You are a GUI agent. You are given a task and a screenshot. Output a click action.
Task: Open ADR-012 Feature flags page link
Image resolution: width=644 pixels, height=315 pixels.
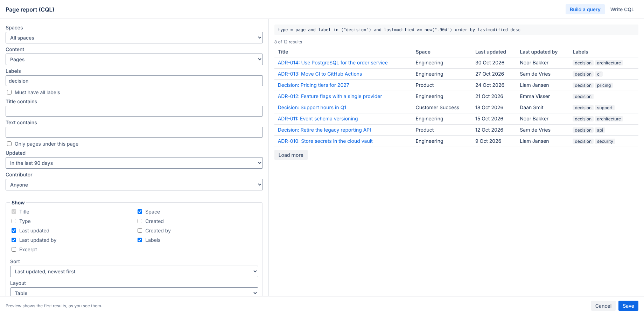(330, 96)
